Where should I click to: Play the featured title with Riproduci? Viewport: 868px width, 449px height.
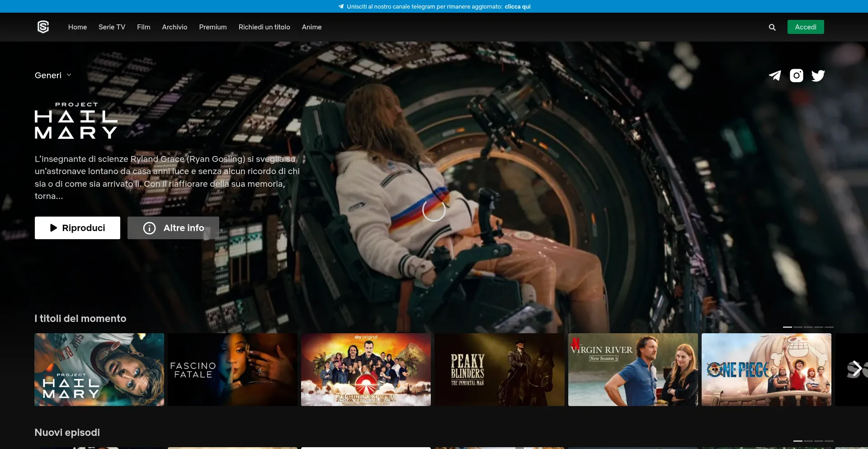tap(77, 228)
